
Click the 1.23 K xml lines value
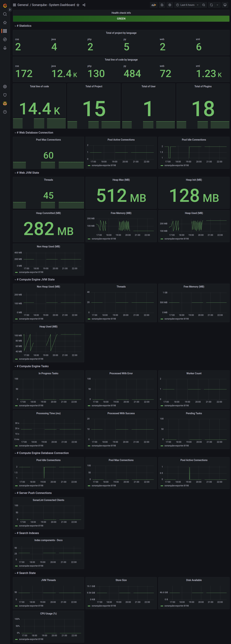click(x=209, y=74)
